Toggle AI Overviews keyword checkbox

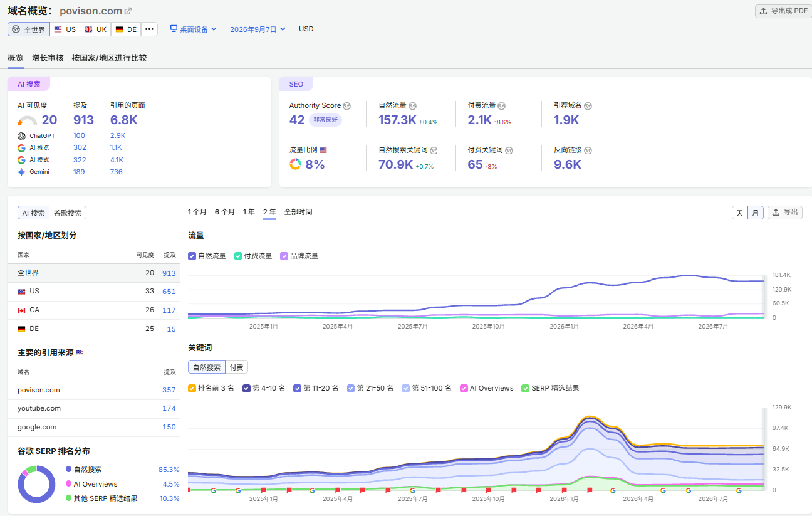464,388
